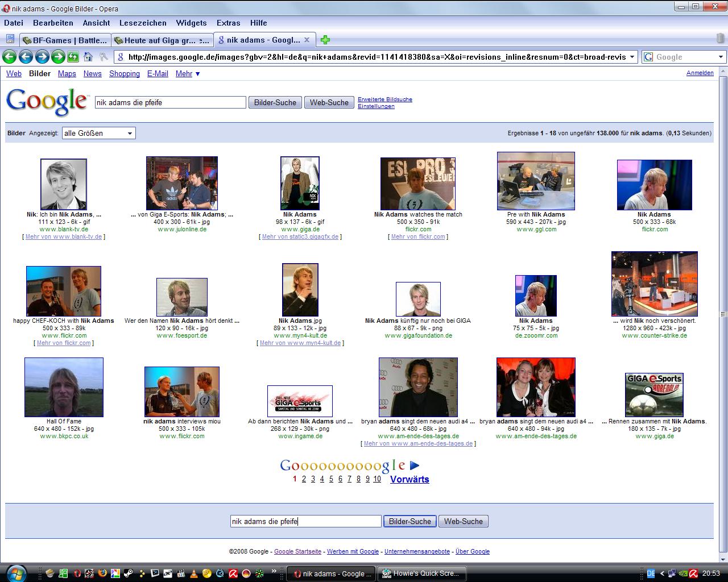Expand the address bar URL history dropdown
Screen dimensions: 728x582
(x=632, y=57)
